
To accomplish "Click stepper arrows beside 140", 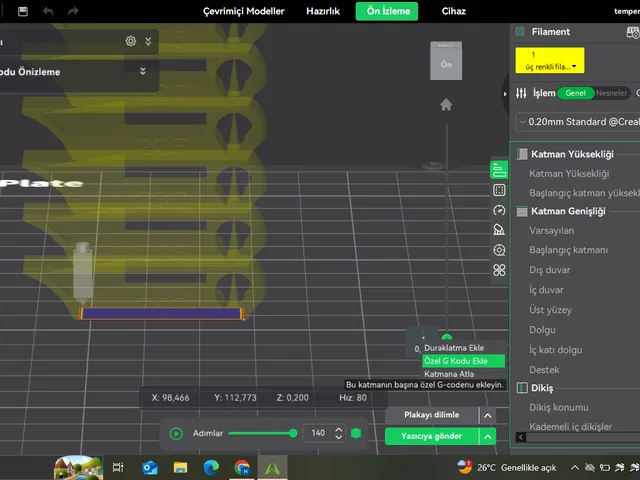I will point(338,433).
